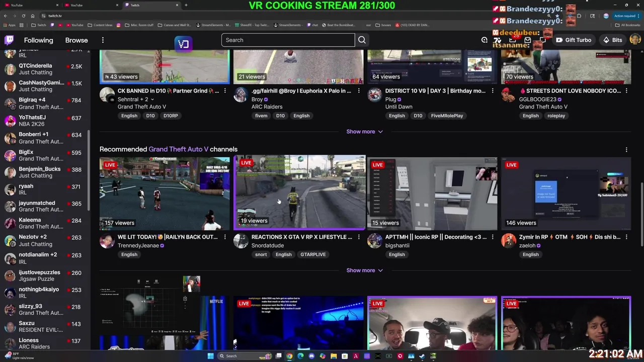The height and width of the screenshot is (362, 644).
Task: Click the D10RP tag on Sehntral stream
Action: tap(171, 116)
